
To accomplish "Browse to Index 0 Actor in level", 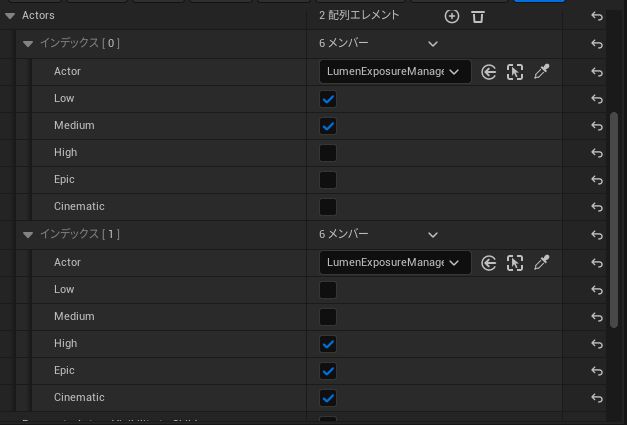I will coord(515,72).
